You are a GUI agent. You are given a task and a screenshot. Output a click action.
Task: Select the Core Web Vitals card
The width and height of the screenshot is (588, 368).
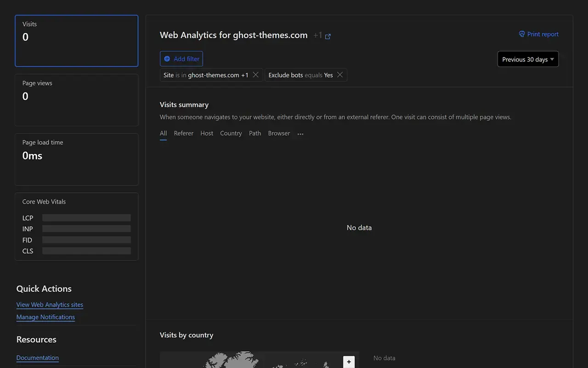point(77,227)
